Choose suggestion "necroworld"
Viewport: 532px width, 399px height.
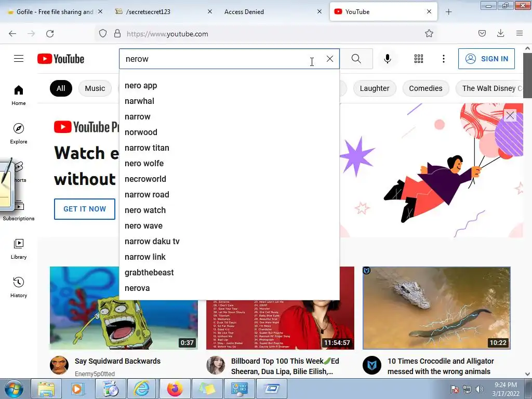pyautogui.click(x=229, y=179)
